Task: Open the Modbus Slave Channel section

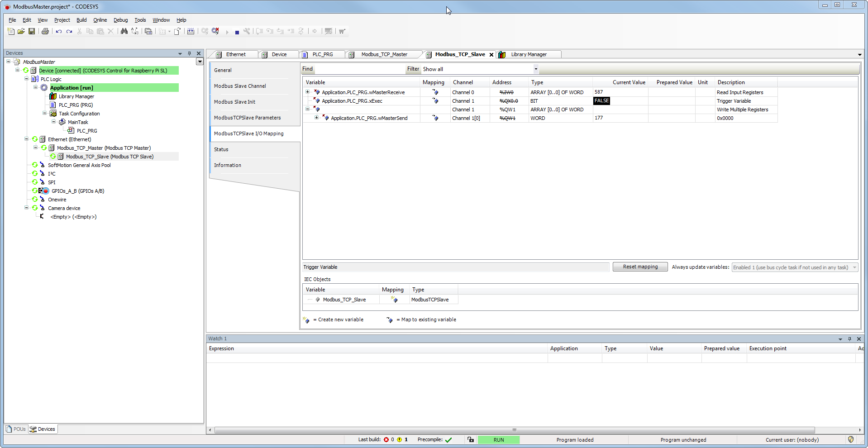Action: point(240,86)
